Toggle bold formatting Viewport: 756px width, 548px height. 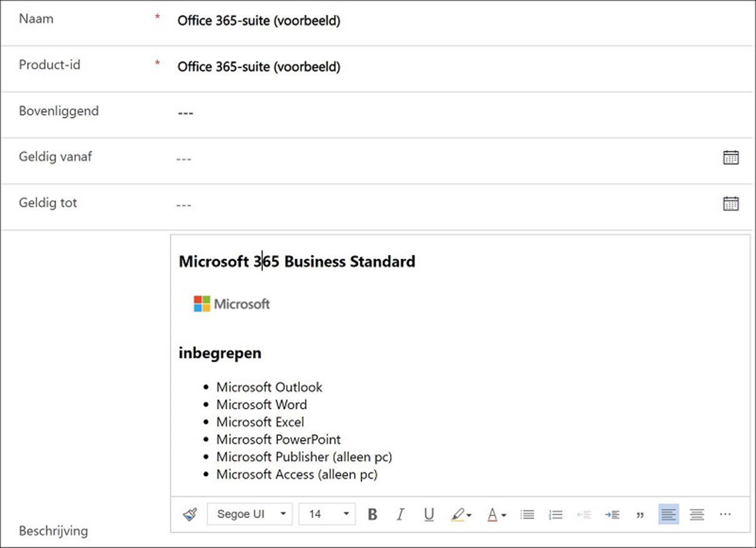(372, 514)
